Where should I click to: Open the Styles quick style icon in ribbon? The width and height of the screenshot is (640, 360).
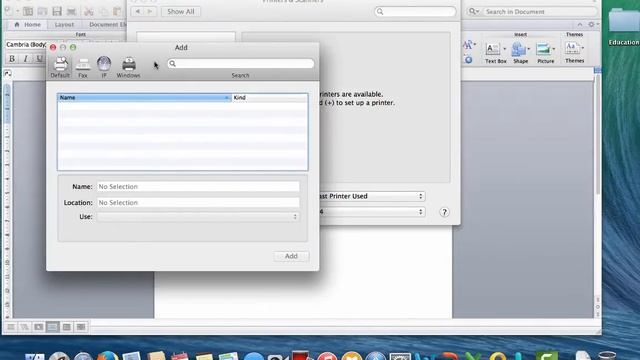click(x=468, y=44)
